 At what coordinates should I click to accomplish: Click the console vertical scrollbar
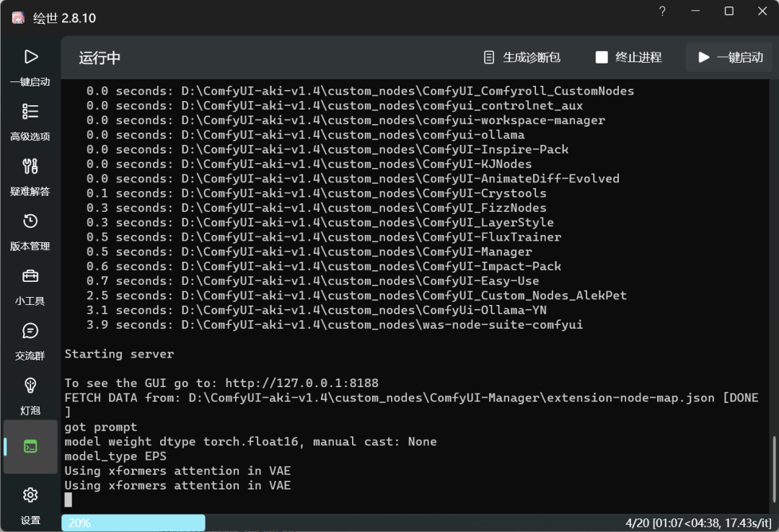tap(773, 469)
